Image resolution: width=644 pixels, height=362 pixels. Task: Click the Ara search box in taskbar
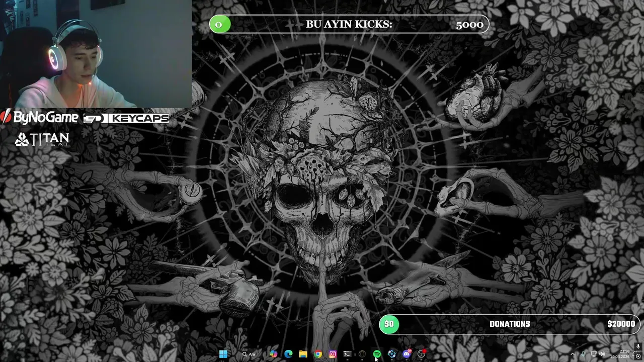point(249,354)
